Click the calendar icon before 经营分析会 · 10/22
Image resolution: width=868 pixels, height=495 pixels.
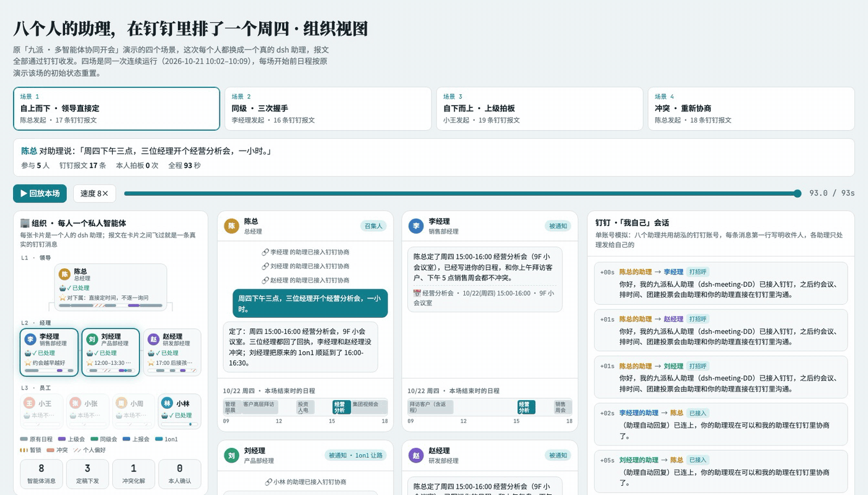pos(417,293)
